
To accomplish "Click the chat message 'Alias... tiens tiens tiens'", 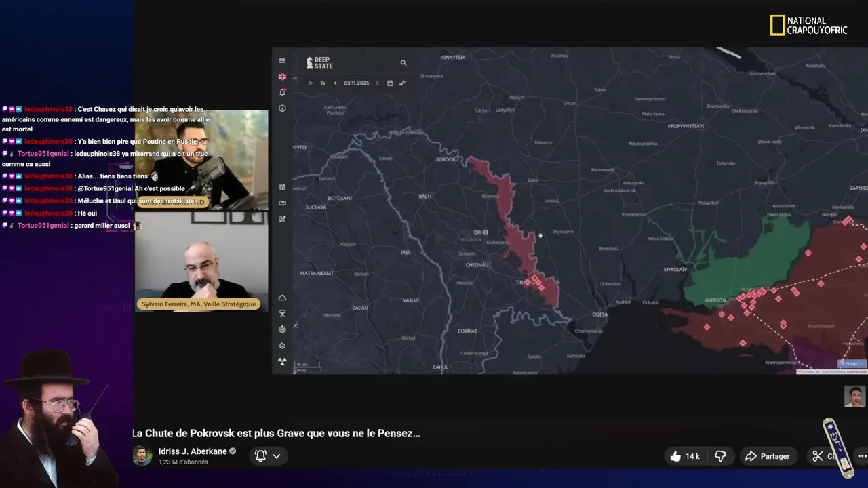I will click(80, 176).
